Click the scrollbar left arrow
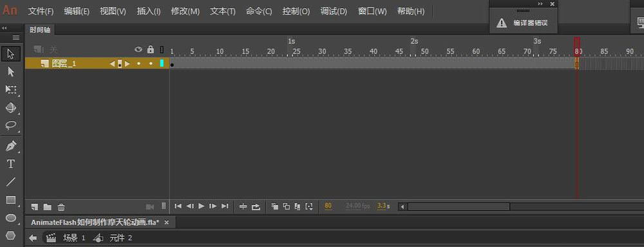Image resolution: width=644 pixels, height=247 pixels. click(402, 206)
